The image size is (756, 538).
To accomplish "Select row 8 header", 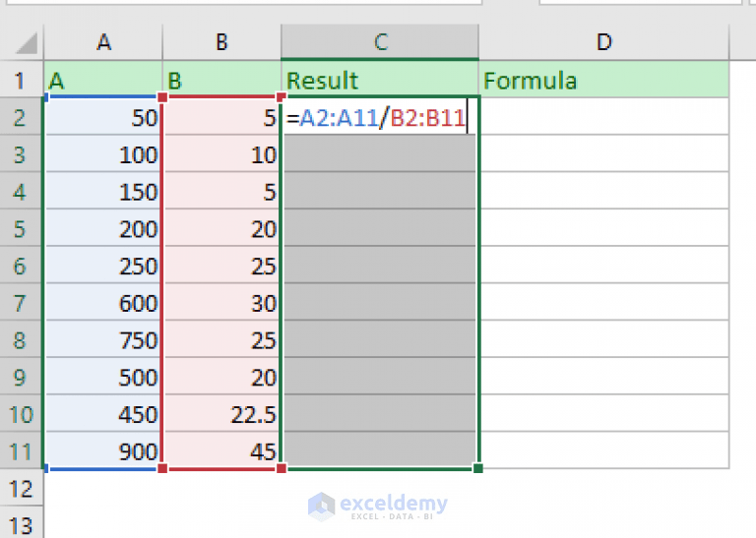I will [22, 339].
